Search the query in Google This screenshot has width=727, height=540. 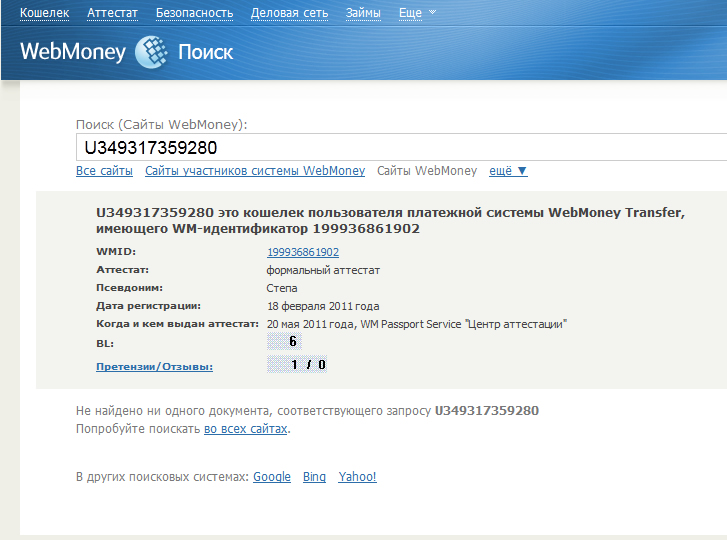(x=272, y=476)
